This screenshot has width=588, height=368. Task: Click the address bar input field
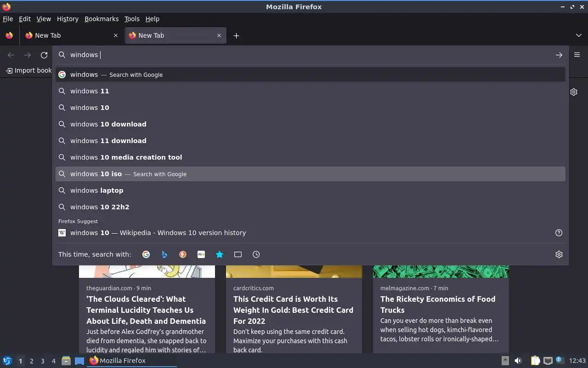click(x=310, y=55)
